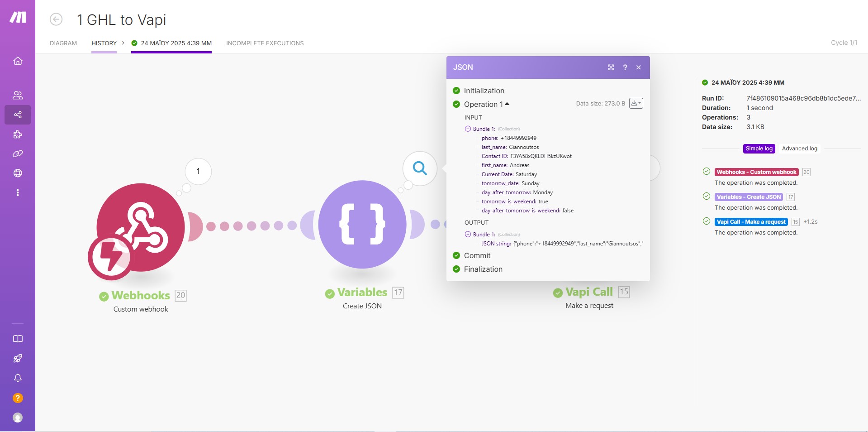Click the Variables Create JSON module circle
This screenshot has height=432, width=868.
pos(362,225)
